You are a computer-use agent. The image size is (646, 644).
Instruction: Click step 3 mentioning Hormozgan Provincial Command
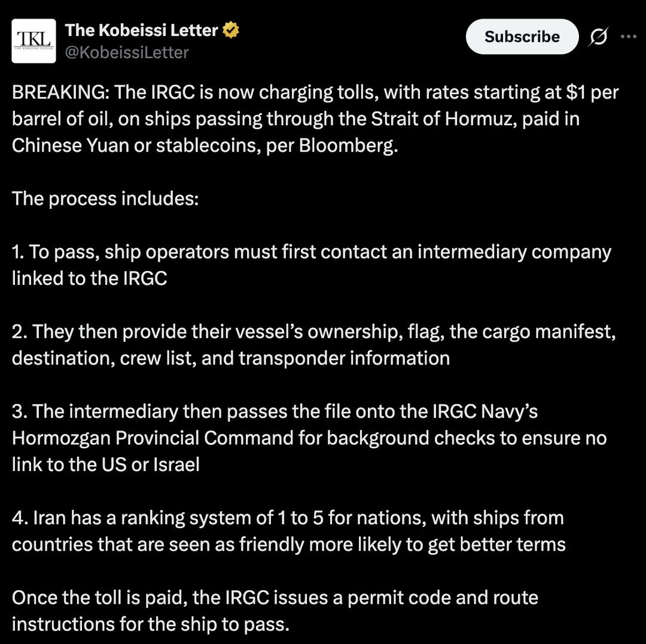coord(299,438)
